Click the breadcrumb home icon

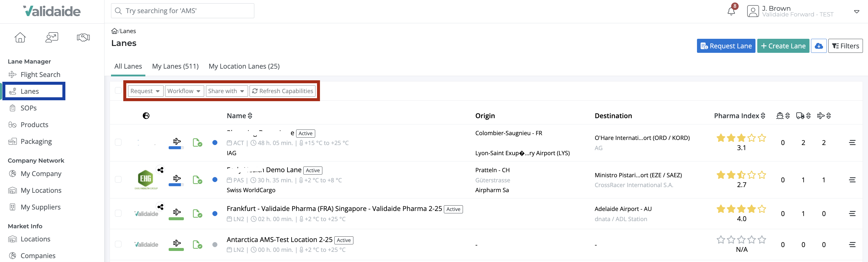coord(115,31)
